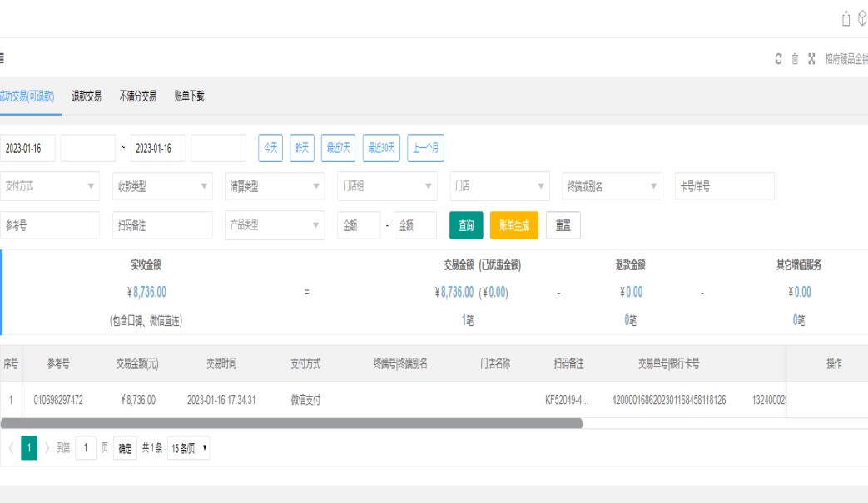
Task: Open the 支付方式 dropdown
Action: click(50, 186)
